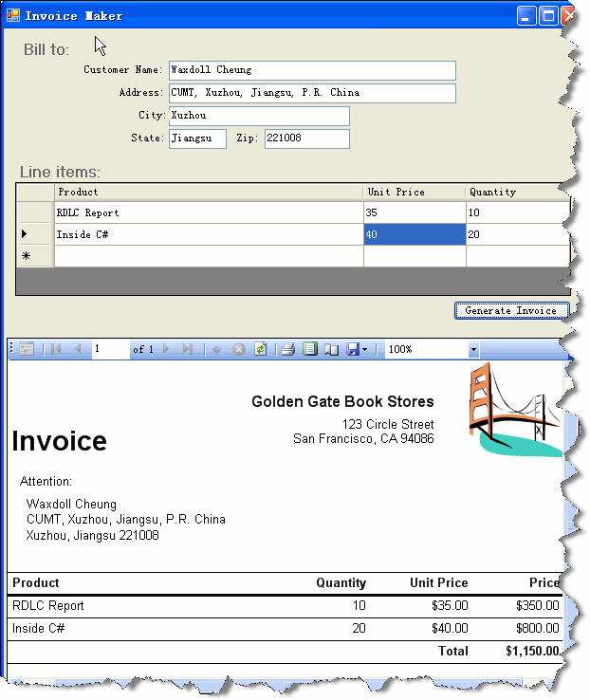Print the invoice report
The width and height of the screenshot is (590, 700).
click(287, 349)
